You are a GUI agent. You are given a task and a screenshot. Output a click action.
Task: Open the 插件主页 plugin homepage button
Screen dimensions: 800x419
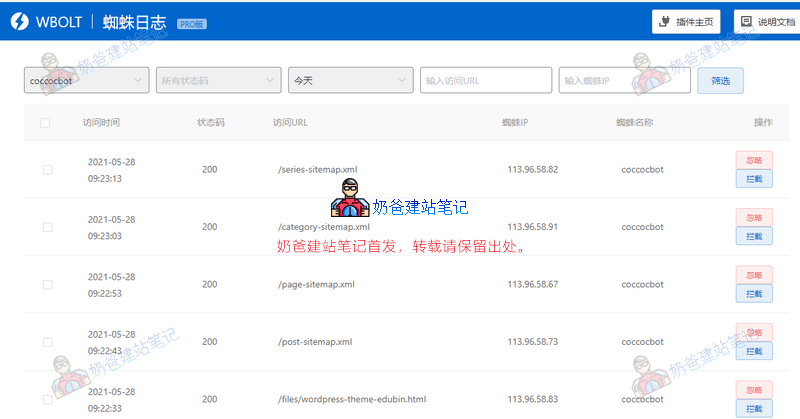coord(688,21)
